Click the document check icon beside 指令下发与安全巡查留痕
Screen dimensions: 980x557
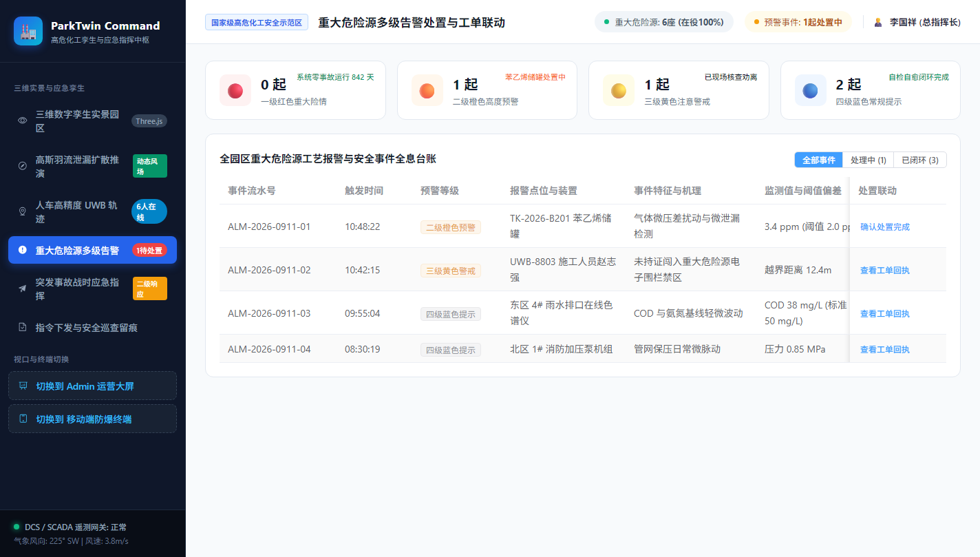[x=23, y=327]
